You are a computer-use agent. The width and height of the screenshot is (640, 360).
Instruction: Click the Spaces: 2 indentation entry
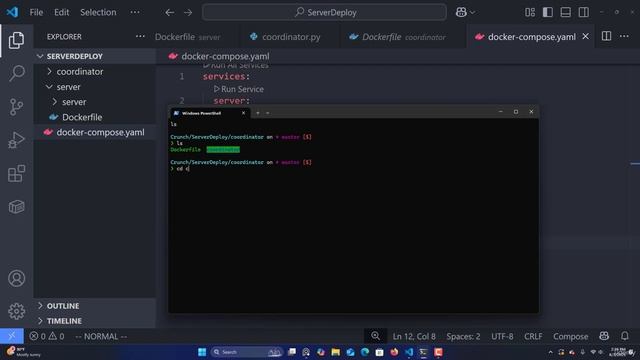pyautogui.click(x=463, y=336)
